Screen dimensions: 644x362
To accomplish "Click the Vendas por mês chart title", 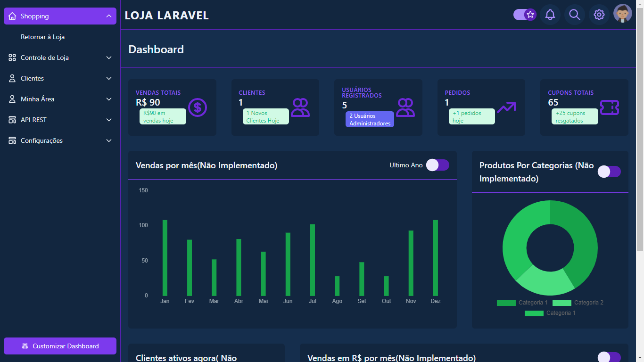I will [206, 165].
